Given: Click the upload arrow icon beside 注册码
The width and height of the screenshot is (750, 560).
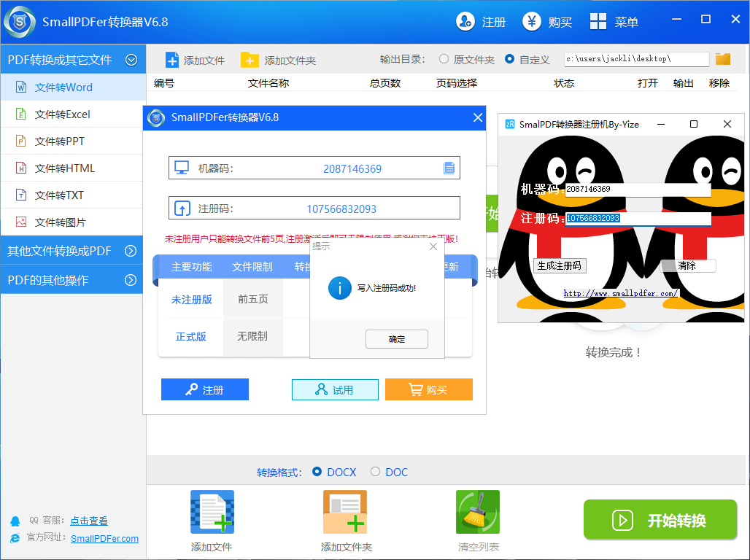Looking at the screenshot, I should pyautogui.click(x=182, y=209).
